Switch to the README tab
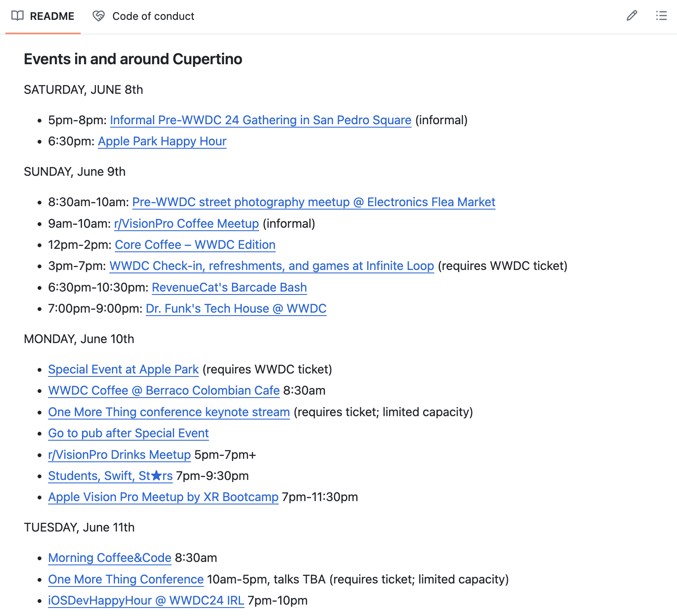Screen dimensions: 677x616 point(43,16)
